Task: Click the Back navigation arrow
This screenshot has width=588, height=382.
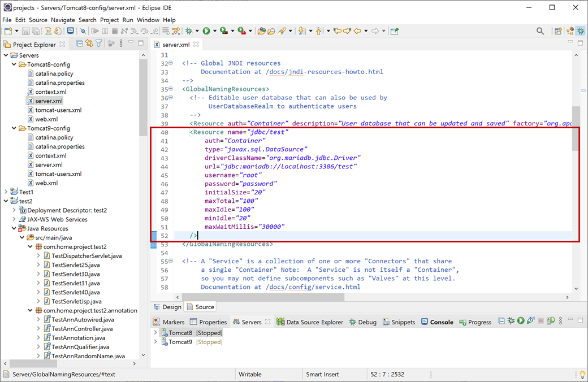Action: [357, 31]
